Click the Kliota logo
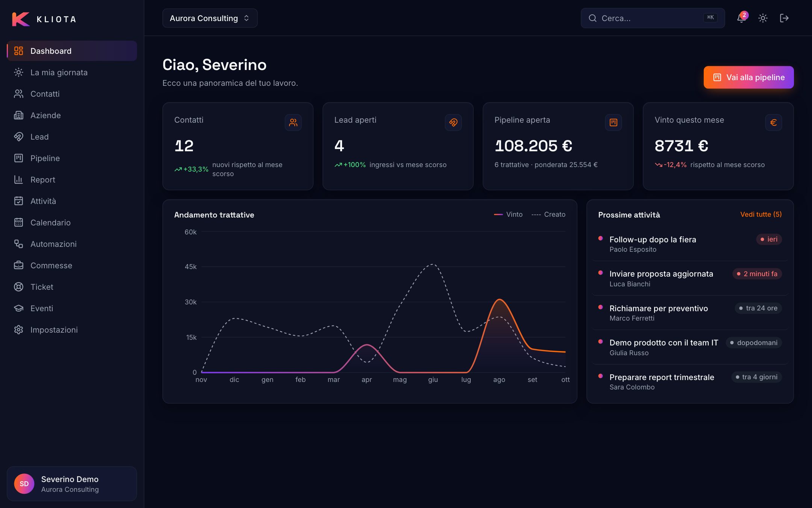 tap(44, 19)
